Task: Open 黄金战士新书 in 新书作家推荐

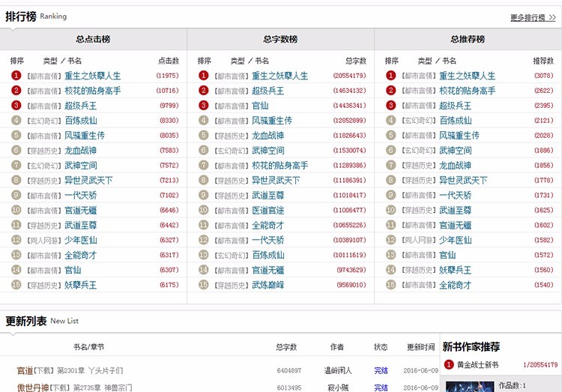Action: tap(477, 365)
